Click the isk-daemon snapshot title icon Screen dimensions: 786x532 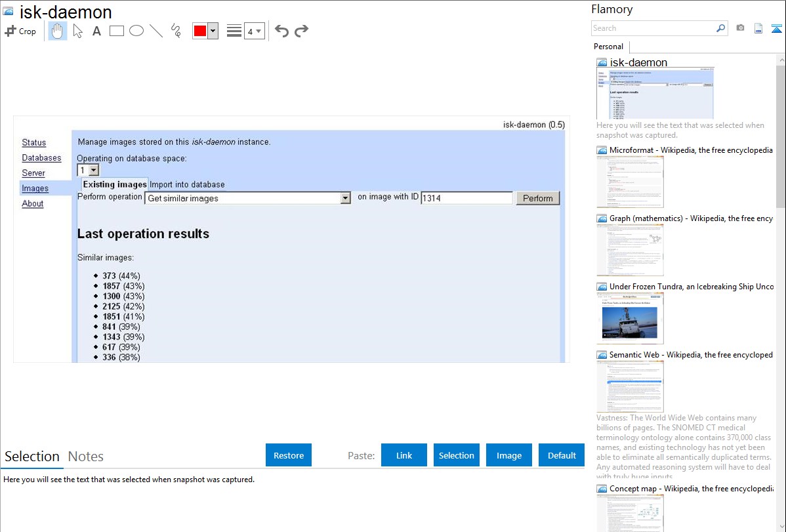9,12
